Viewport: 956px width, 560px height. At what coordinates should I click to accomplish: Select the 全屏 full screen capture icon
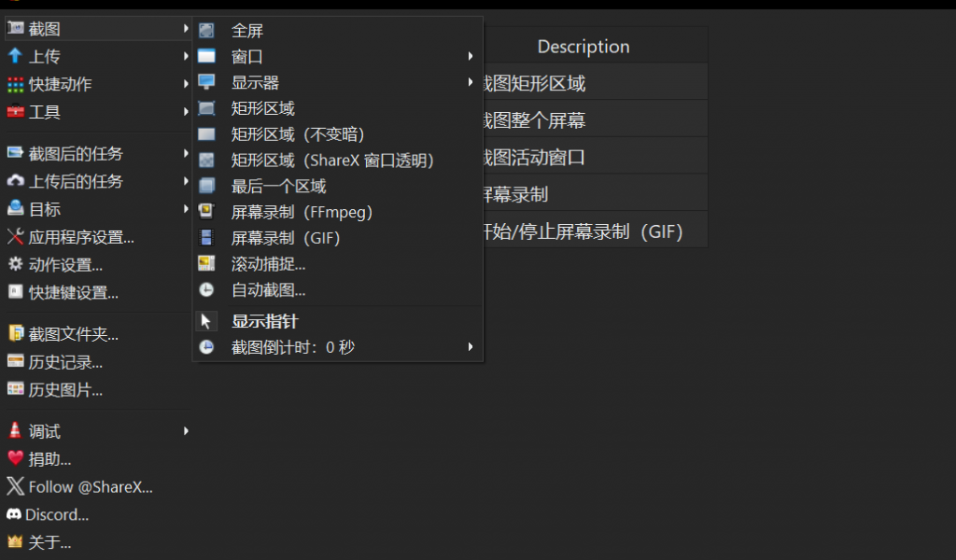(x=206, y=30)
